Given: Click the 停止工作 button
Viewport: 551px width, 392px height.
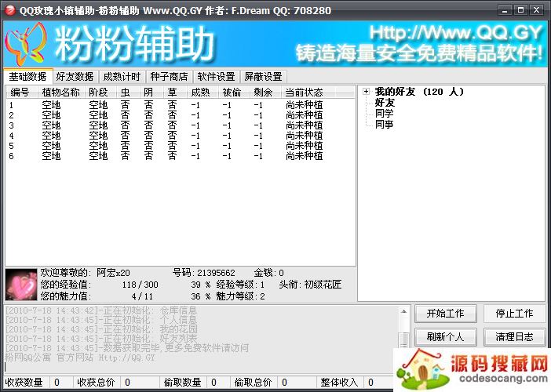Looking at the screenshot, I should 514,314.
